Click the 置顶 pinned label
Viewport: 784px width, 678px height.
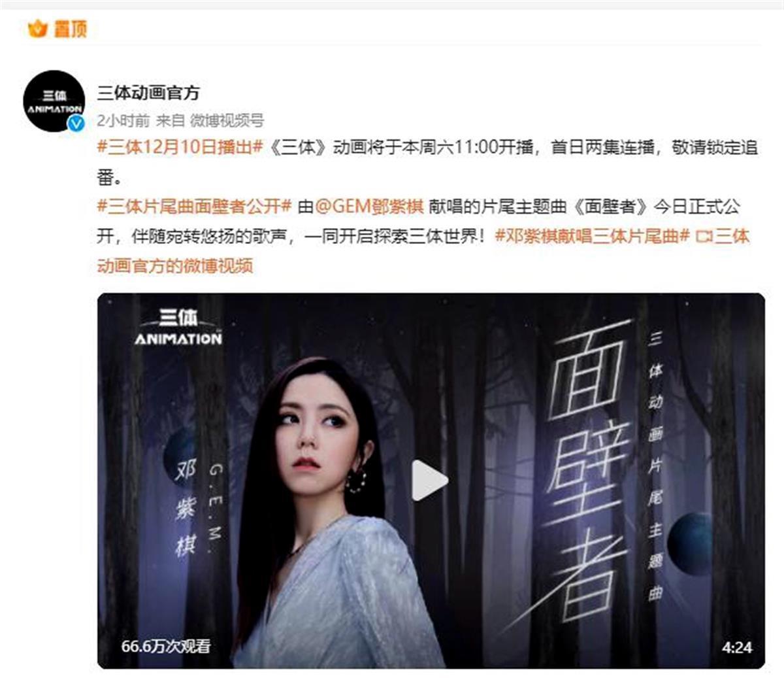(x=71, y=29)
